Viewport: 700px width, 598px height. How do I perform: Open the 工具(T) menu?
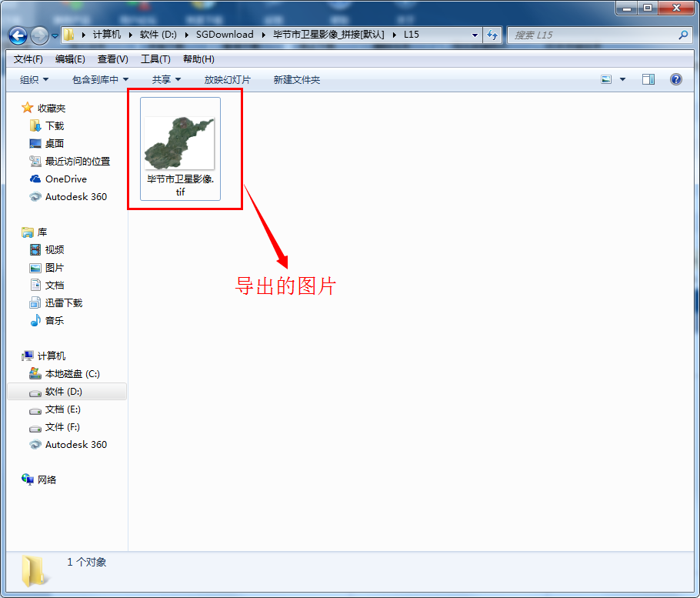click(x=155, y=59)
